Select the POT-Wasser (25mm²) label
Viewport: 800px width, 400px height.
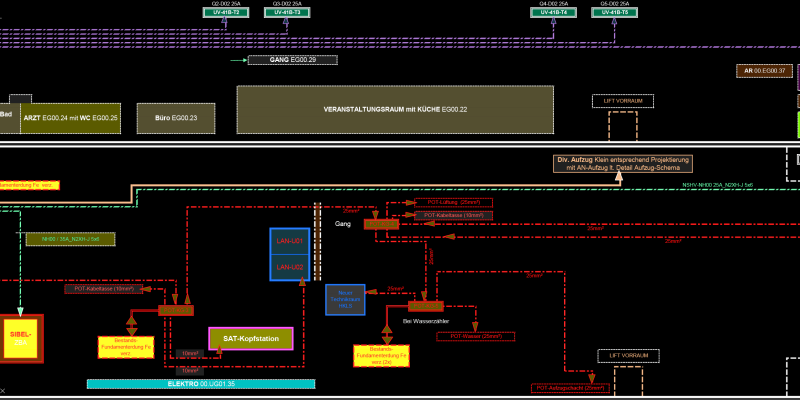[476, 337]
